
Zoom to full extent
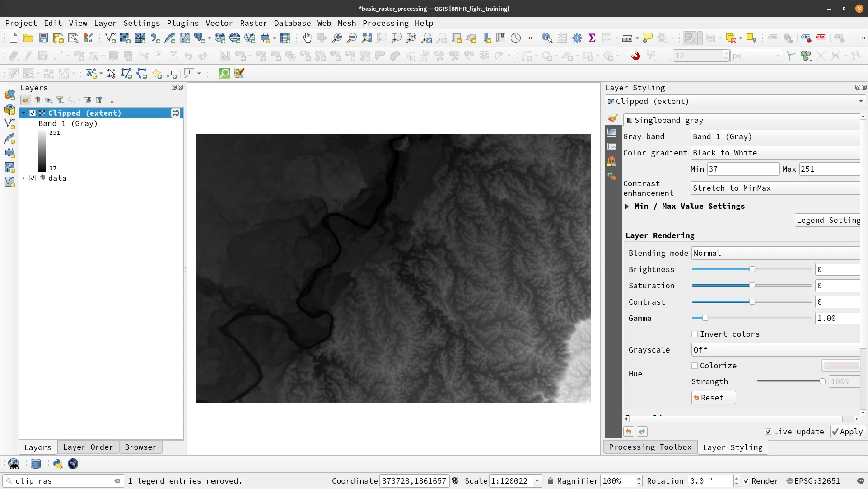click(x=367, y=38)
